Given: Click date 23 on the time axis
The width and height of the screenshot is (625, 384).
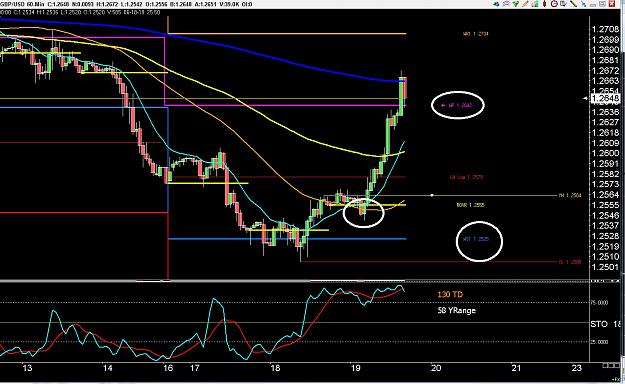Looking at the screenshot, I should pos(576,368).
